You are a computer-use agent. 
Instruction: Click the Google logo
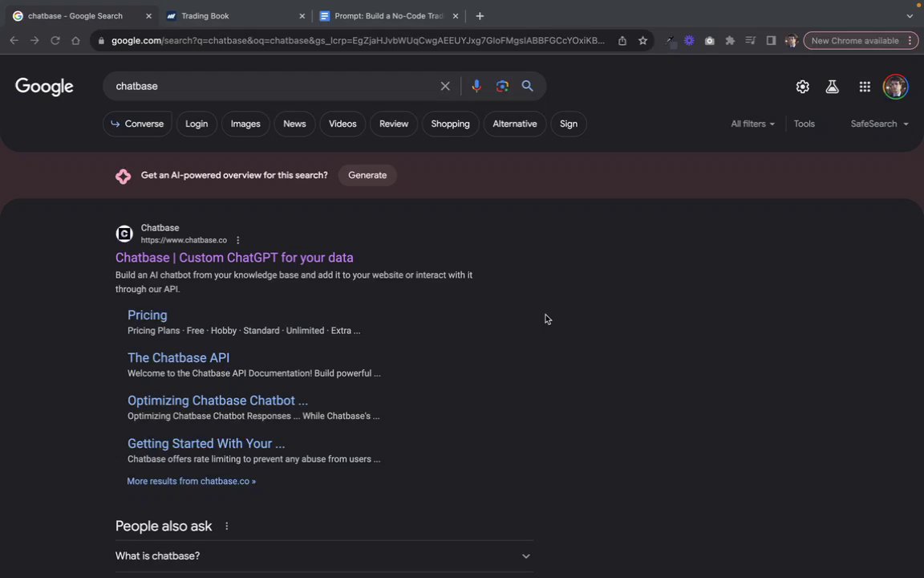click(44, 87)
